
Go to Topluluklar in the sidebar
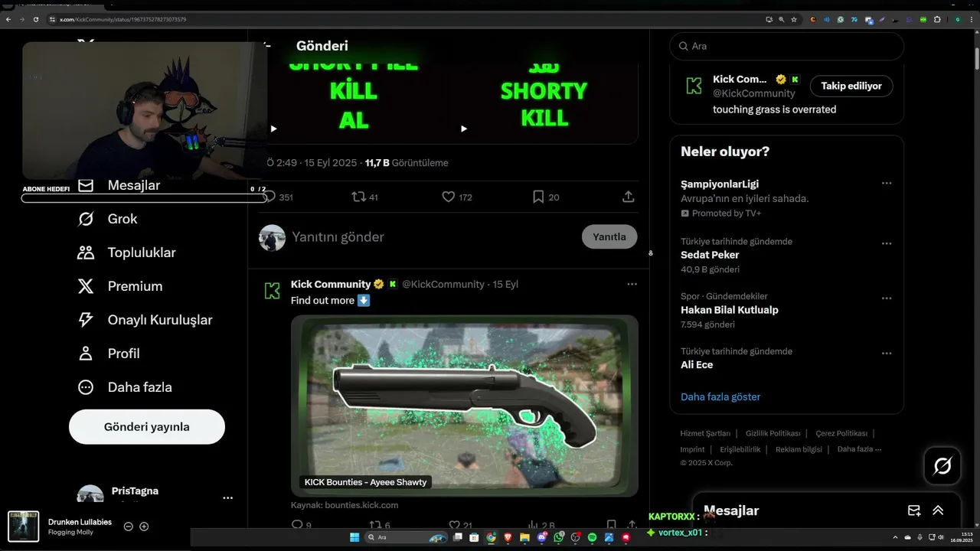(x=126, y=253)
